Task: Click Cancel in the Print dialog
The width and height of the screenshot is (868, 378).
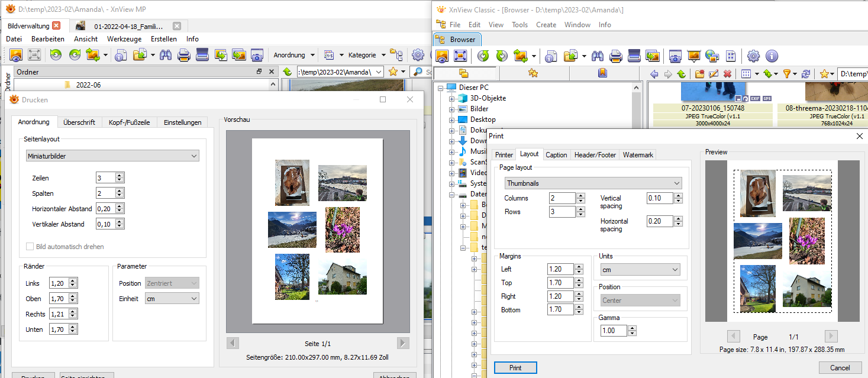Action: pos(840,367)
